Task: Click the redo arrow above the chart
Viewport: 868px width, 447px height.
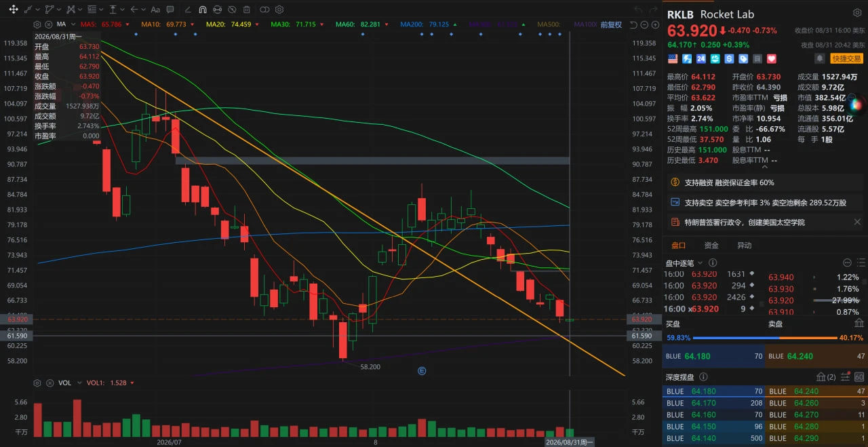Action: pyautogui.click(x=653, y=9)
